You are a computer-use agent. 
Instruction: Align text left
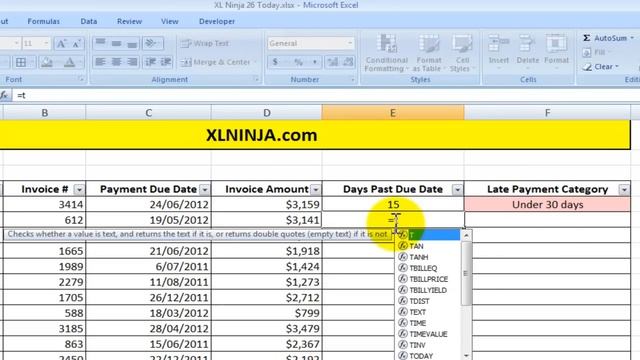tap(100, 62)
